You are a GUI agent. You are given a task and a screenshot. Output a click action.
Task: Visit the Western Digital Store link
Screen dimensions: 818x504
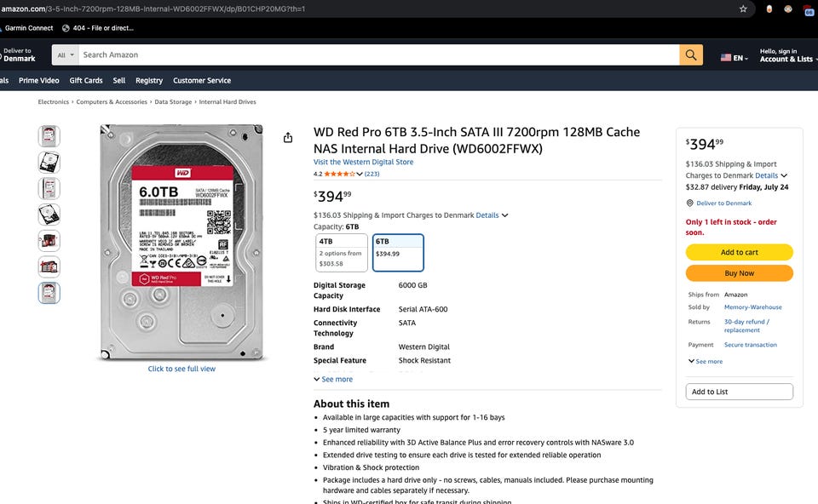[363, 162]
